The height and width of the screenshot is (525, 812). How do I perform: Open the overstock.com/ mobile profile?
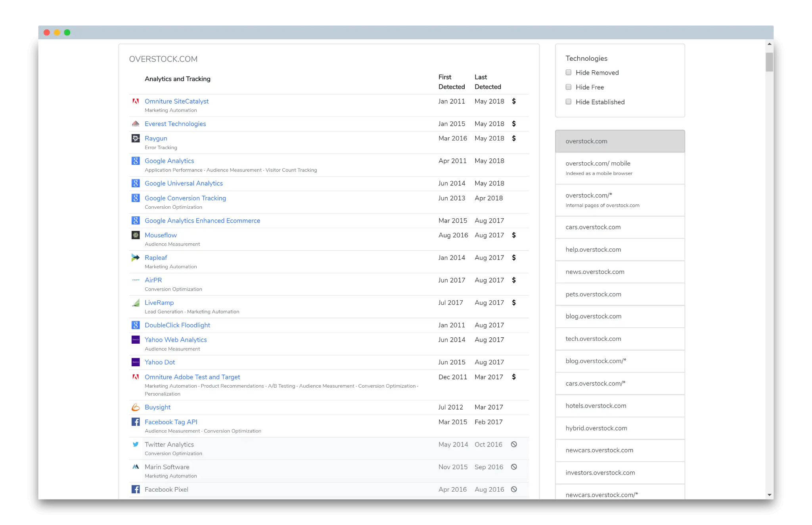point(620,168)
